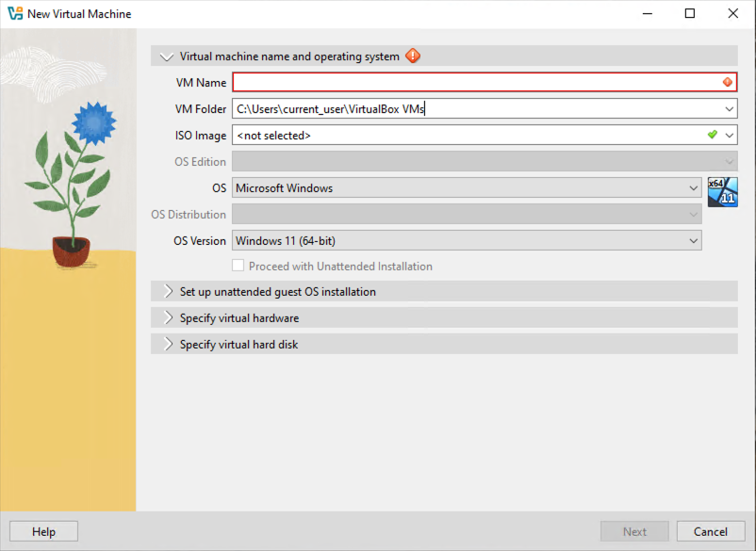This screenshot has width=756, height=551.
Task: Click the green checkmark in ISO Image field
Action: pyautogui.click(x=713, y=135)
